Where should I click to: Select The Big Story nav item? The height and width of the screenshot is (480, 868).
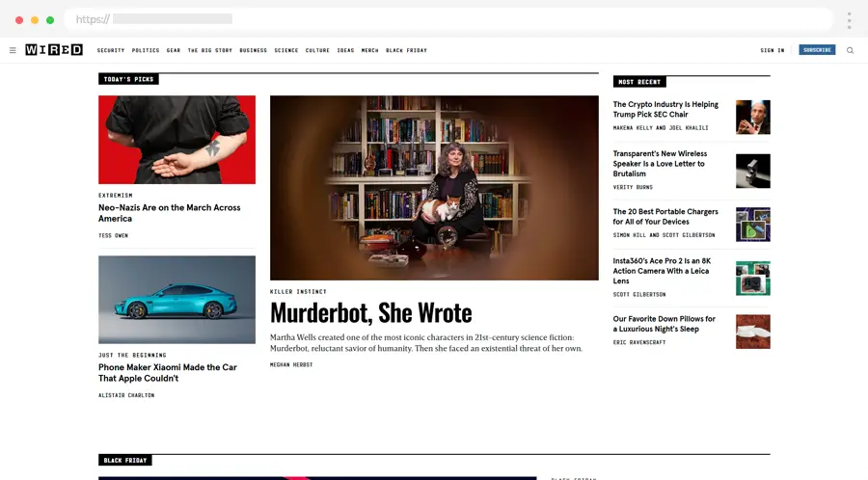(210, 50)
